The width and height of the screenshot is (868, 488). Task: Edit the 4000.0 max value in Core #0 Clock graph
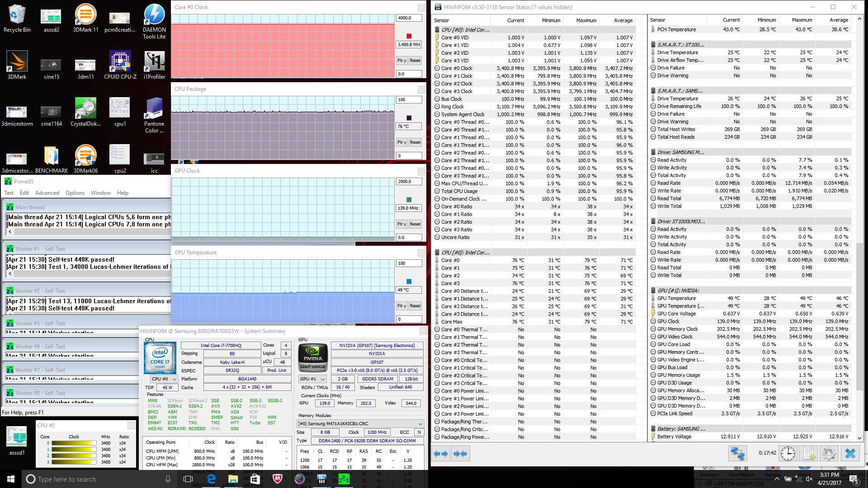click(409, 18)
